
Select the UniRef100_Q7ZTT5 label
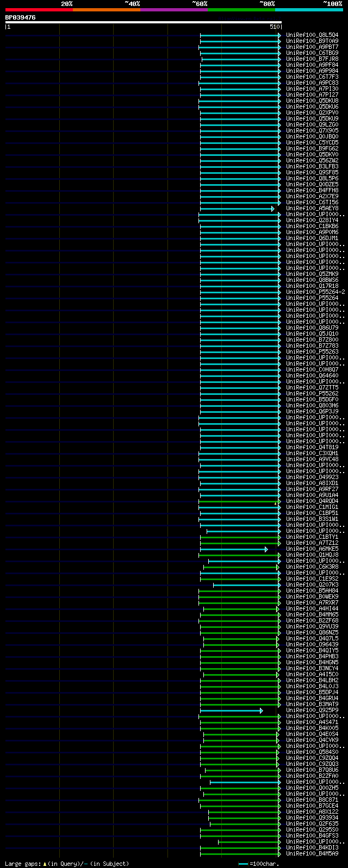(x=312, y=388)
